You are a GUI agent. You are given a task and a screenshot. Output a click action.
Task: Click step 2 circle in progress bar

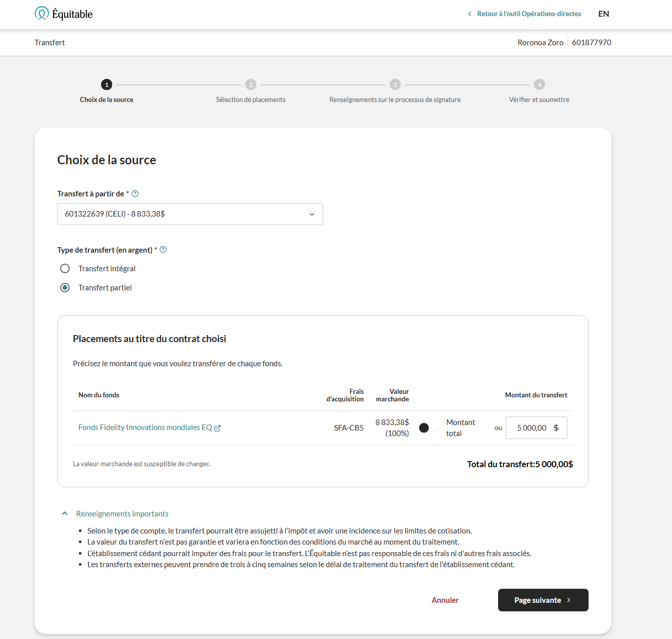tap(251, 85)
